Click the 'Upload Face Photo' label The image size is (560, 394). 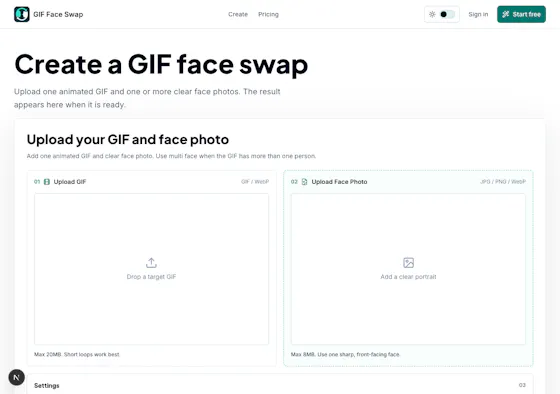[x=339, y=182]
